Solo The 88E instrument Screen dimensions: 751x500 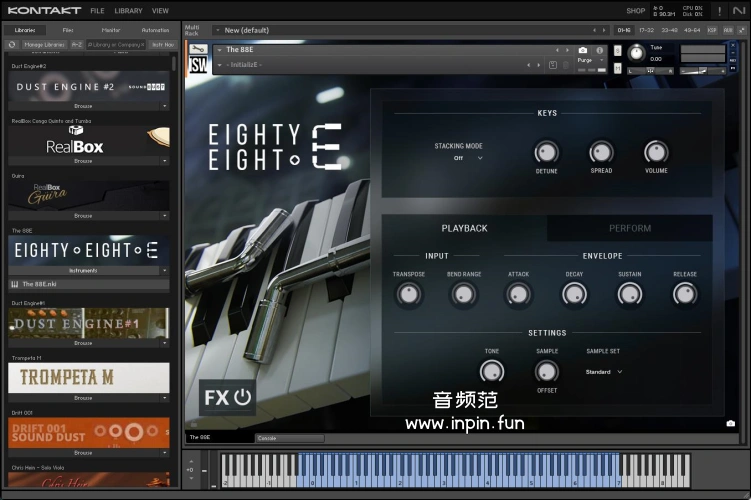click(x=618, y=51)
